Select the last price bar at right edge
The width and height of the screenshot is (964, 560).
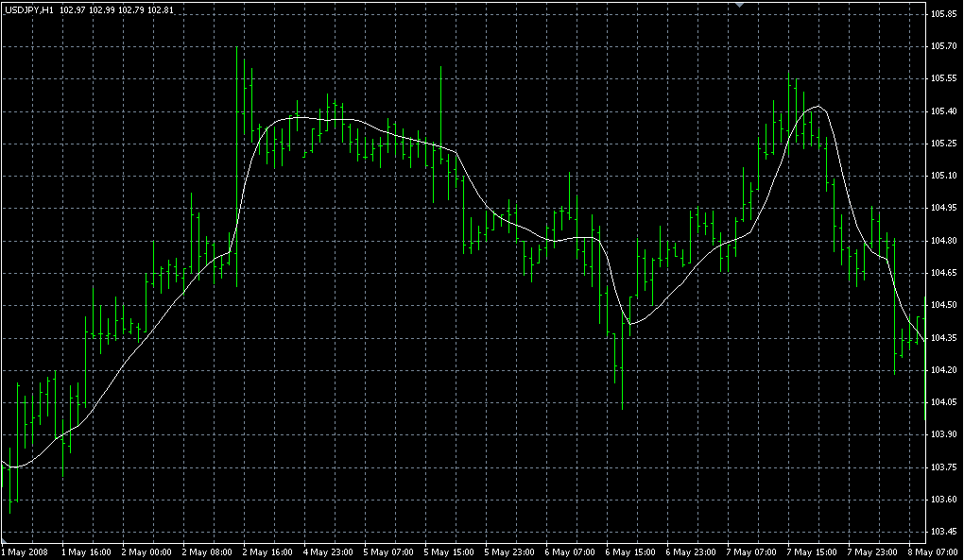pyautogui.click(x=924, y=359)
